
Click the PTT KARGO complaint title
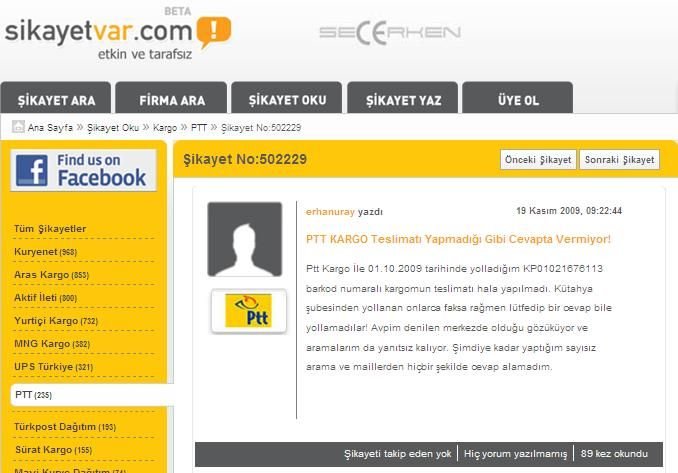pos(458,239)
